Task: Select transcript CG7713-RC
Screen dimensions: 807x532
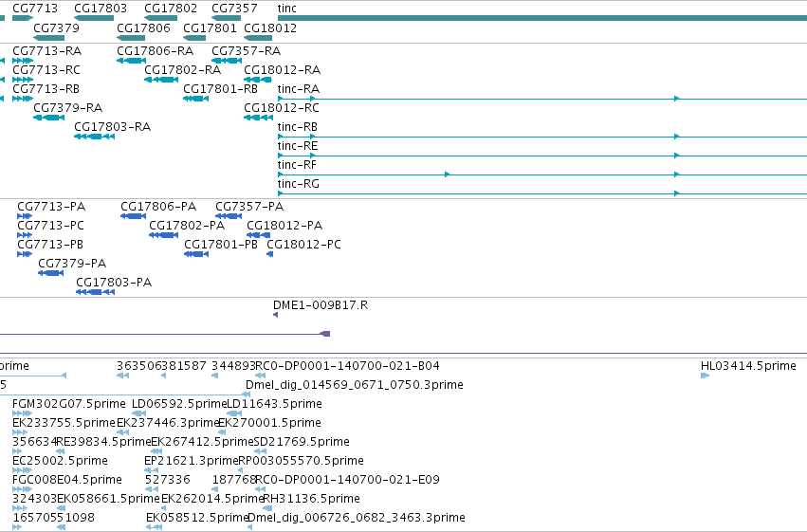Action: point(46,70)
